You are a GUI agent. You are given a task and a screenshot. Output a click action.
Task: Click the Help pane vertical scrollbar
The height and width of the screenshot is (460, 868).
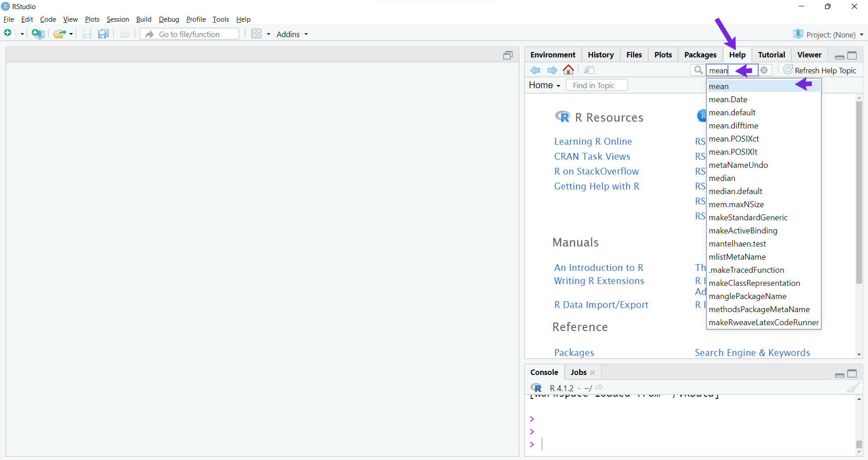click(859, 192)
